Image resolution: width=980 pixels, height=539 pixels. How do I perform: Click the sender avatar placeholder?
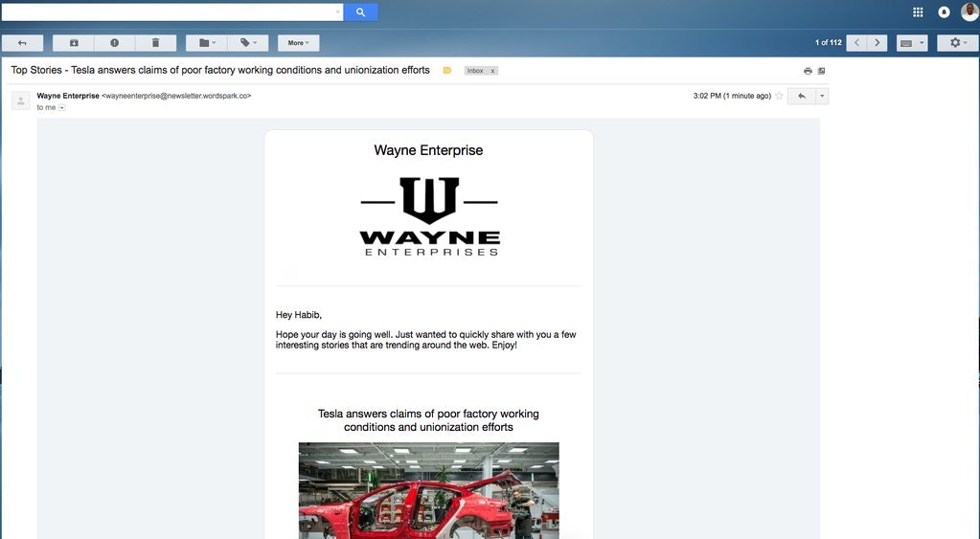click(x=21, y=101)
